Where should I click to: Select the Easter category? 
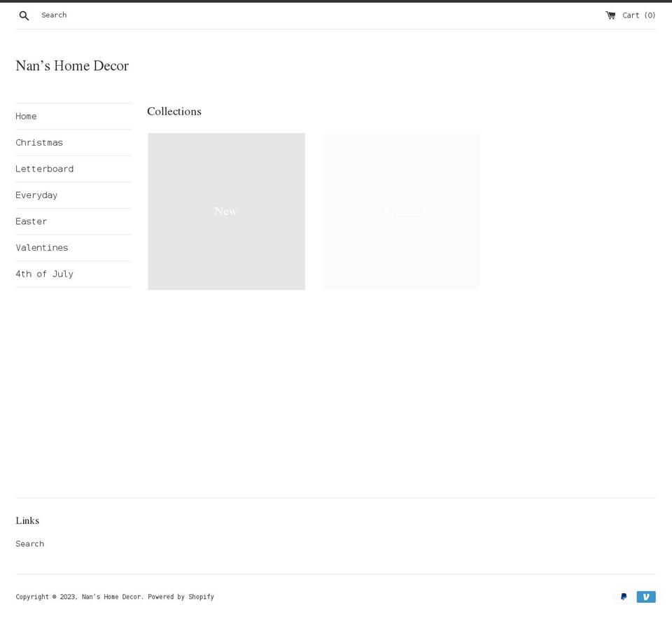31,221
